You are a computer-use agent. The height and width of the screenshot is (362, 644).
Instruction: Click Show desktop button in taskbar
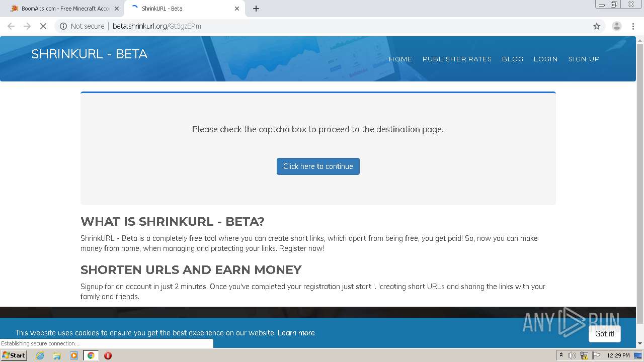point(638,355)
